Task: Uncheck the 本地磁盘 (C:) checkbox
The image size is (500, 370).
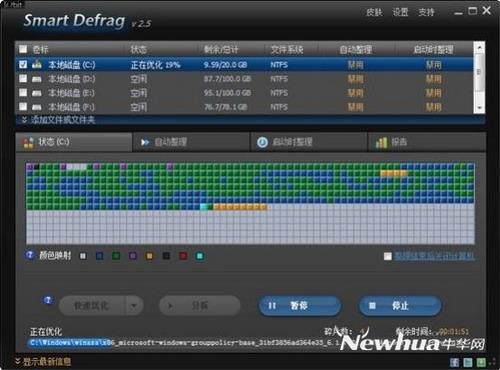Action: click(x=23, y=64)
